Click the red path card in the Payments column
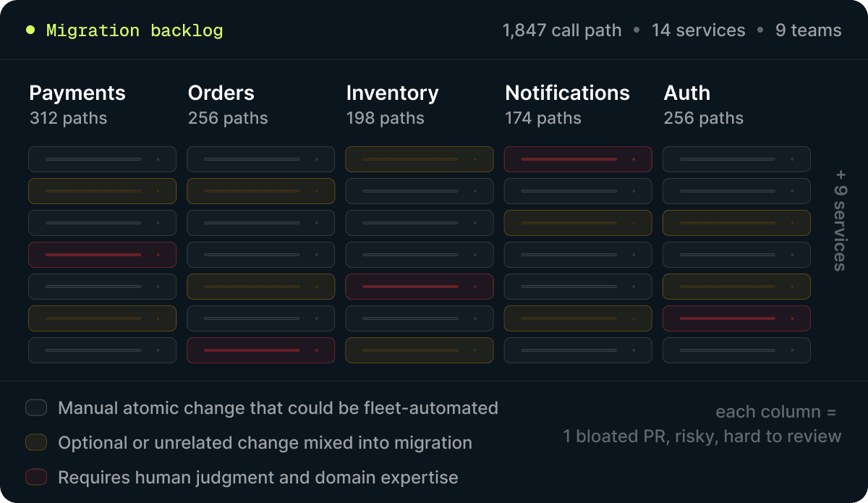Screen dimensions: 868x503 (x=102, y=255)
